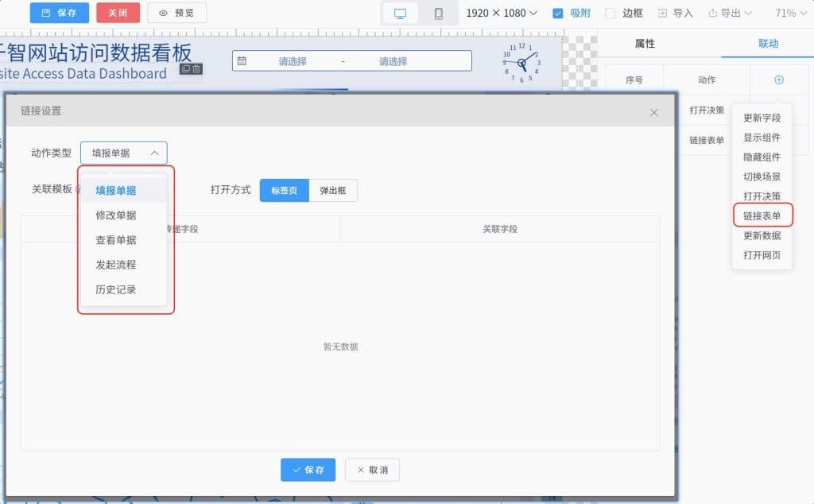The image size is (814, 504).
Task: Select 打开网页 from the action menu
Action: (x=762, y=255)
